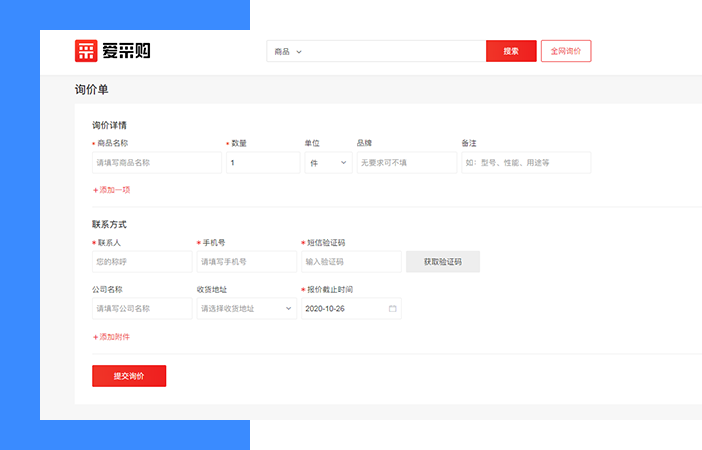Submit the form with 提交询价
Viewport: 702px width, 450px height.
coord(129,376)
